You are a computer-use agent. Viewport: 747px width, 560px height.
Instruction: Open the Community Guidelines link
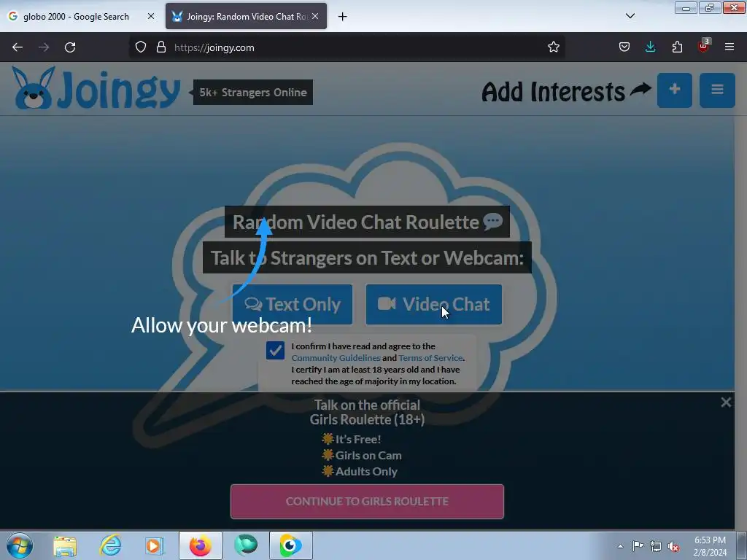(x=336, y=357)
